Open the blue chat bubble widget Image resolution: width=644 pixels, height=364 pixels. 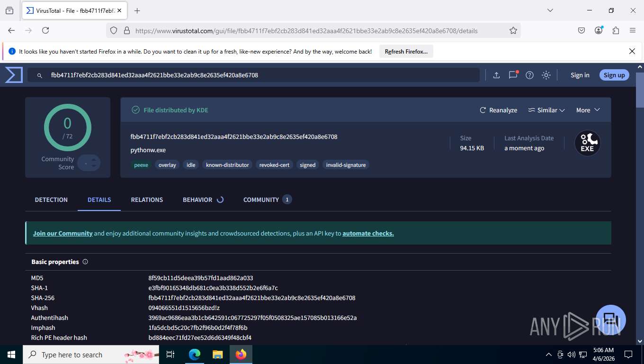pyautogui.click(x=611, y=320)
